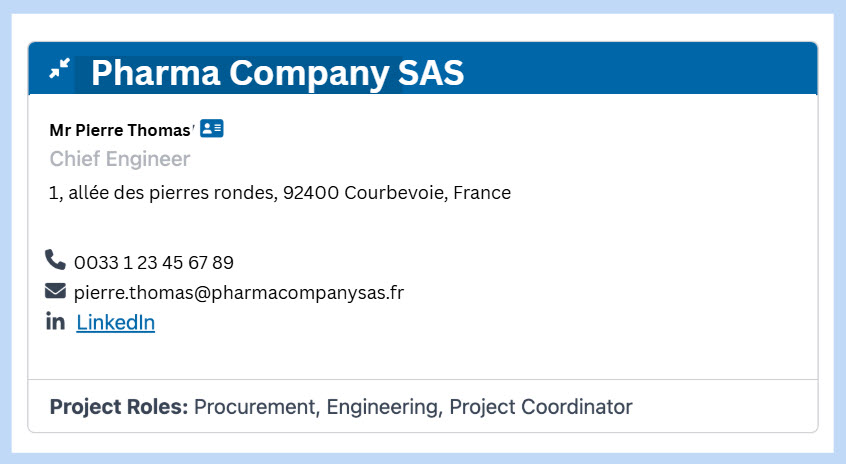Screen dimensions: 846x464
Task: Collapse the company card with the arrows icon
Action: click(60, 68)
